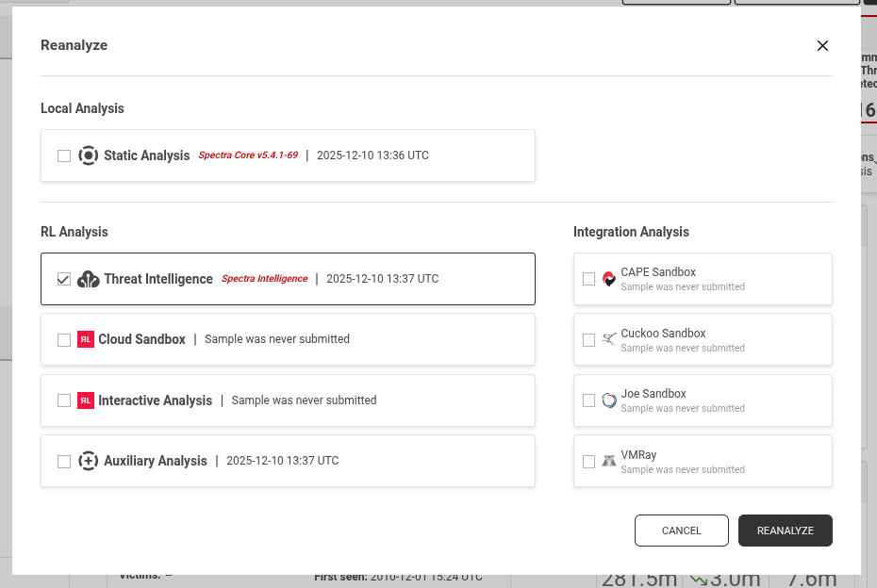Image resolution: width=877 pixels, height=588 pixels.
Task: Close the Reanalyze dialog with the X
Action: (x=822, y=45)
